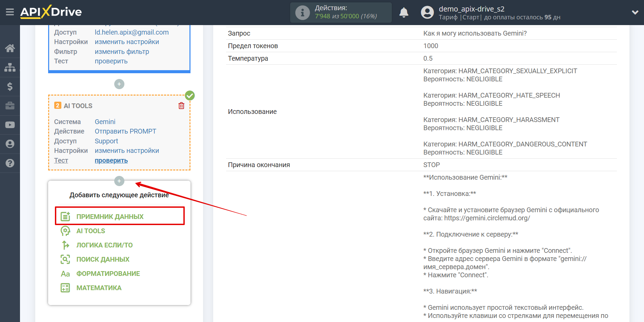
Task: Select ФОРМАТИРОВАНИЕ action
Action: pos(108,274)
